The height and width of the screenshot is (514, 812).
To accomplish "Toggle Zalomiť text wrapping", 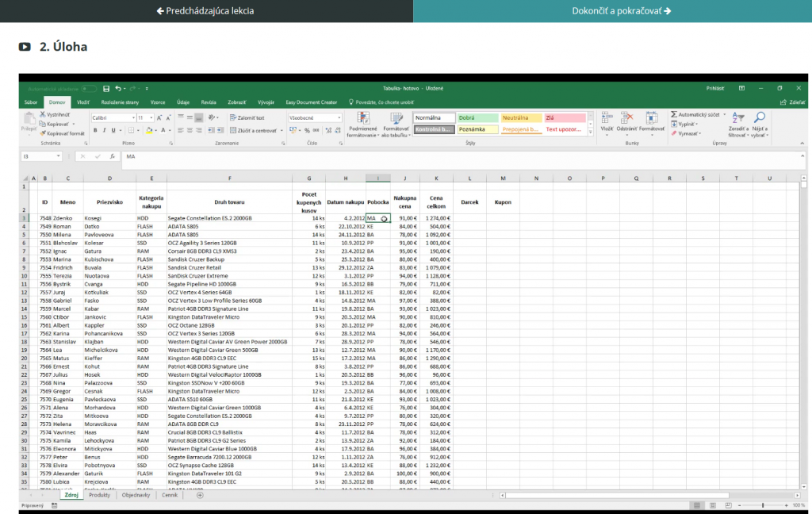I will point(247,118).
